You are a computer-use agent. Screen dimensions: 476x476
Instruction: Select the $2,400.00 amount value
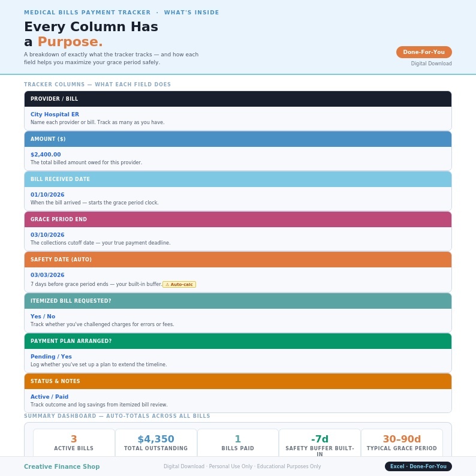coord(46,155)
